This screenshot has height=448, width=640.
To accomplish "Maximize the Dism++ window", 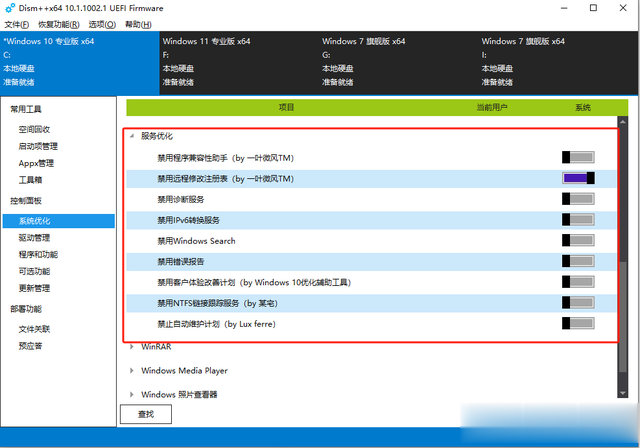I will tap(593, 8).
